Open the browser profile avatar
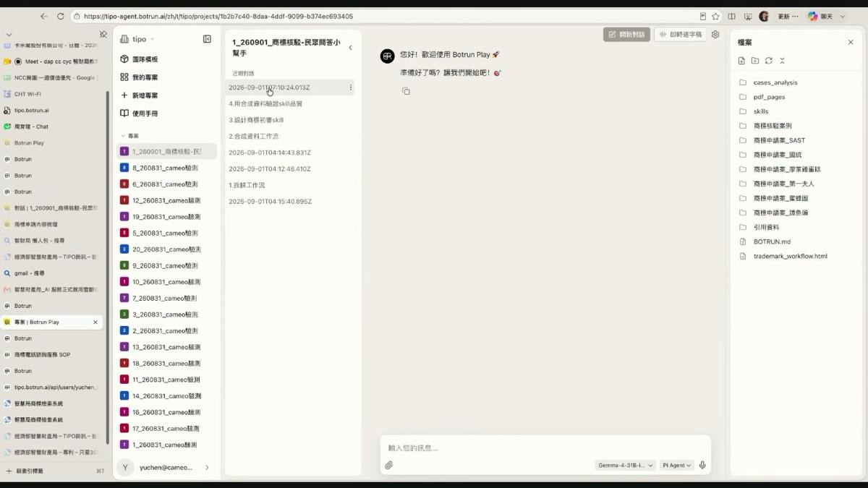This screenshot has height=488, width=868. (764, 16)
